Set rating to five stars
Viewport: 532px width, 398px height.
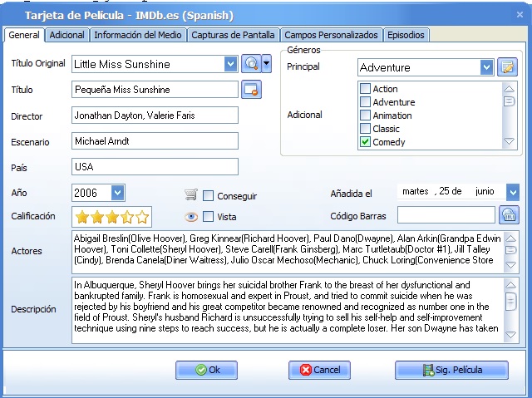[142, 218]
